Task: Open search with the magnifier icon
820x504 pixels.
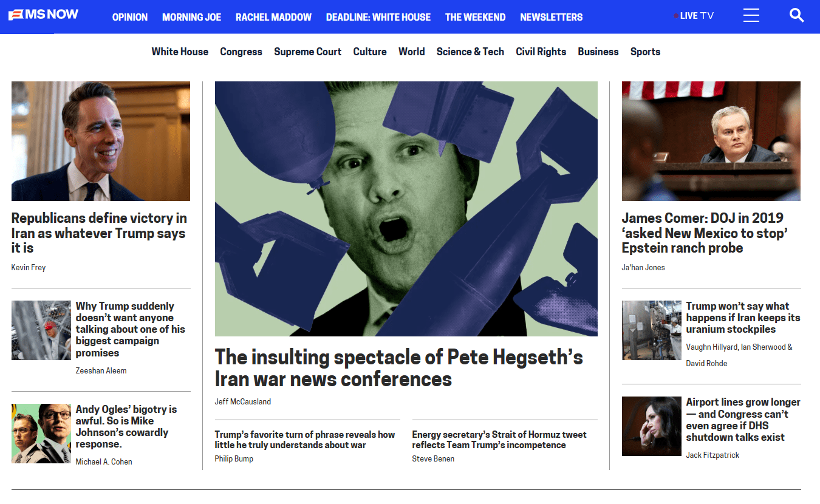Action: [x=796, y=15]
